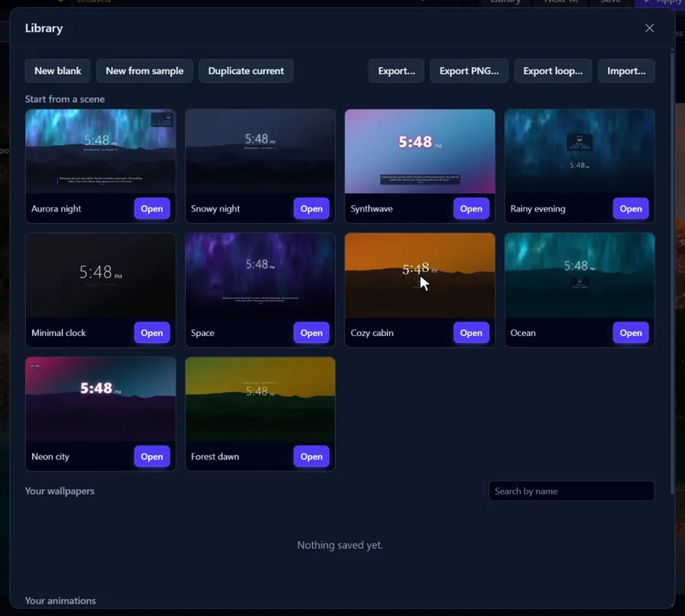Click the Import... button
The width and height of the screenshot is (685, 616).
coord(626,71)
